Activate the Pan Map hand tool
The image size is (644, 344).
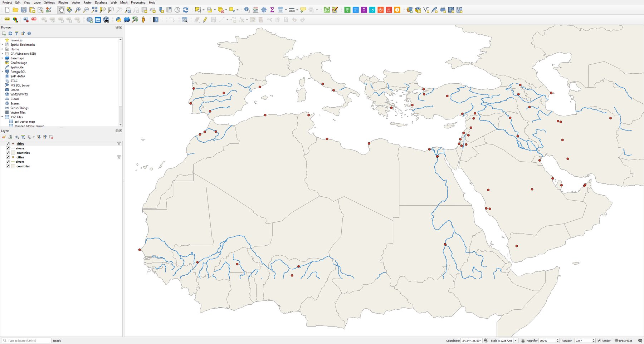[x=61, y=10]
